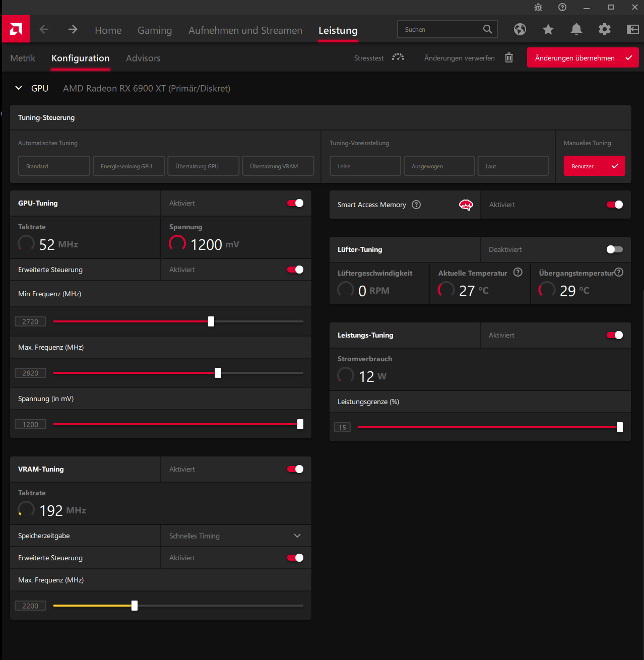Click Änderungen verwerfen text
The image size is (644, 660).
coord(460,58)
